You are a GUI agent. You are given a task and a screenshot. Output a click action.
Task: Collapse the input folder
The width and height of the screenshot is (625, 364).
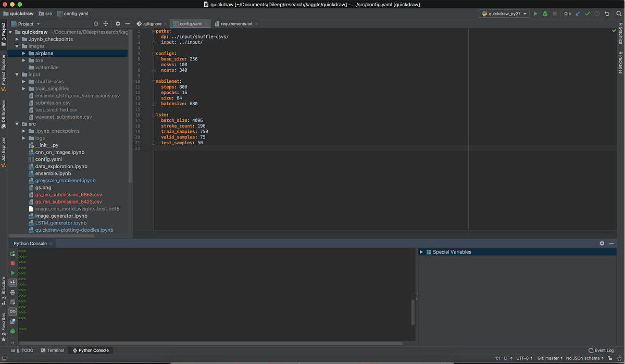(x=17, y=74)
